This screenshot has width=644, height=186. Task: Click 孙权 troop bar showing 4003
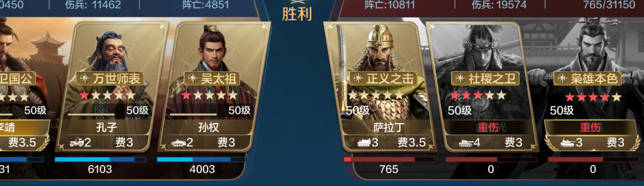coord(202,159)
